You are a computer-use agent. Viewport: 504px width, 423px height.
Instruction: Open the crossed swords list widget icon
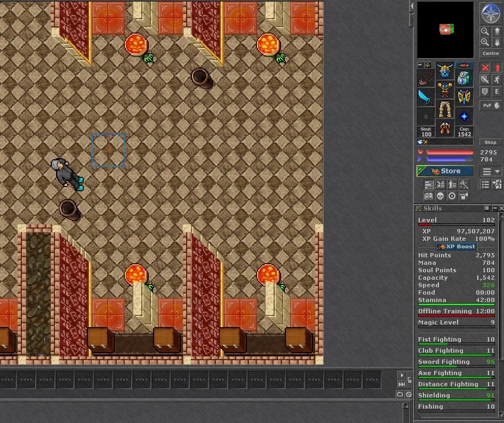coord(441,185)
